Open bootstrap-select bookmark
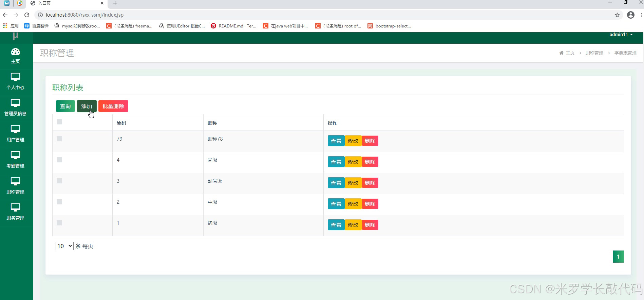The height and width of the screenshot is (300, 644). tap(389, 26)
